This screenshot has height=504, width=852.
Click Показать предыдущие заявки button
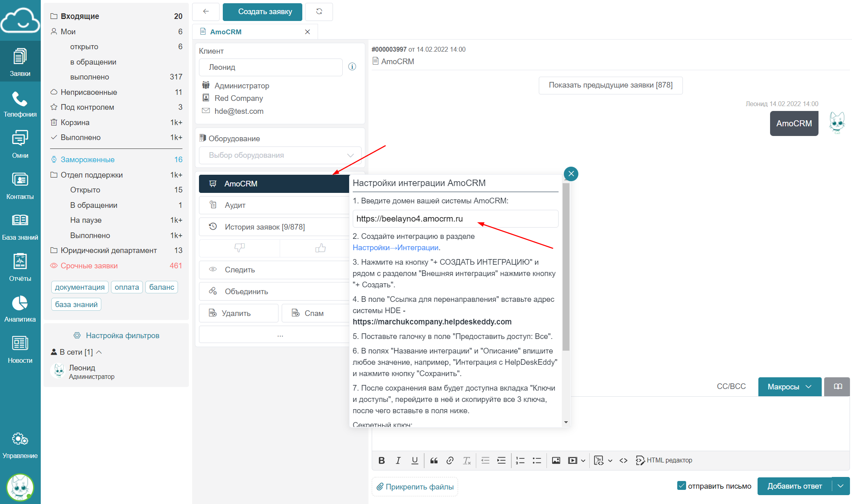click(x=610, y=85)
